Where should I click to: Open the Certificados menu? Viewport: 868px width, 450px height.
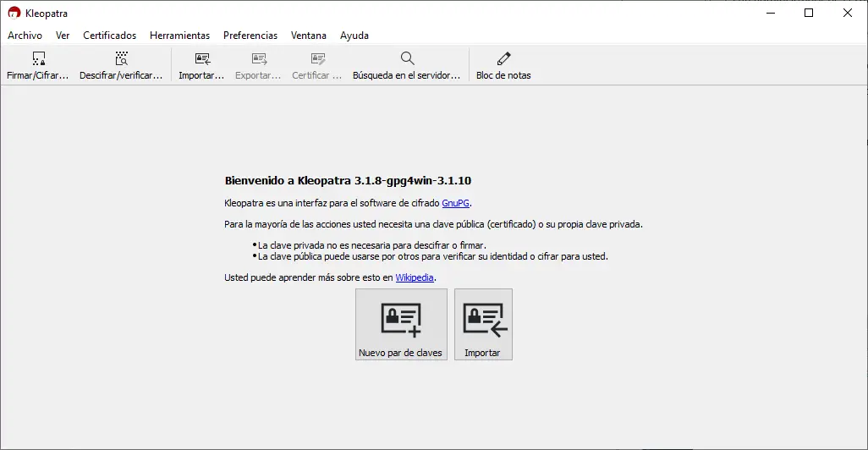(110, 36)
